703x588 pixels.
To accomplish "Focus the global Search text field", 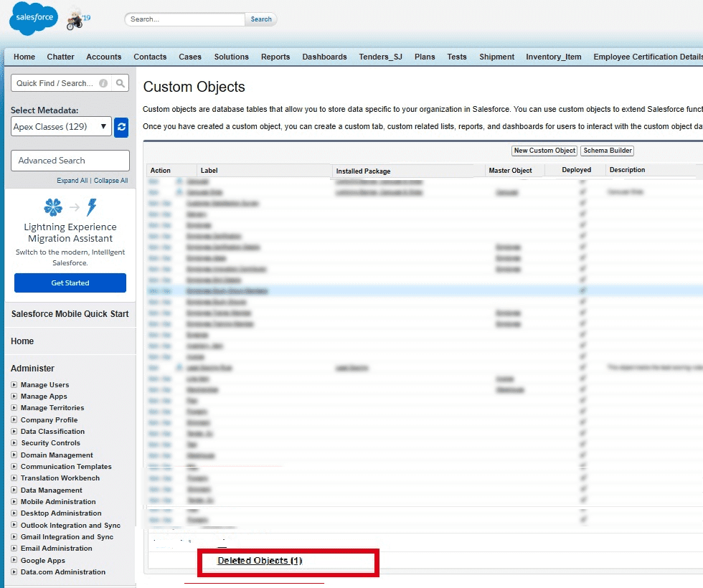I will [x=185, y=19].
